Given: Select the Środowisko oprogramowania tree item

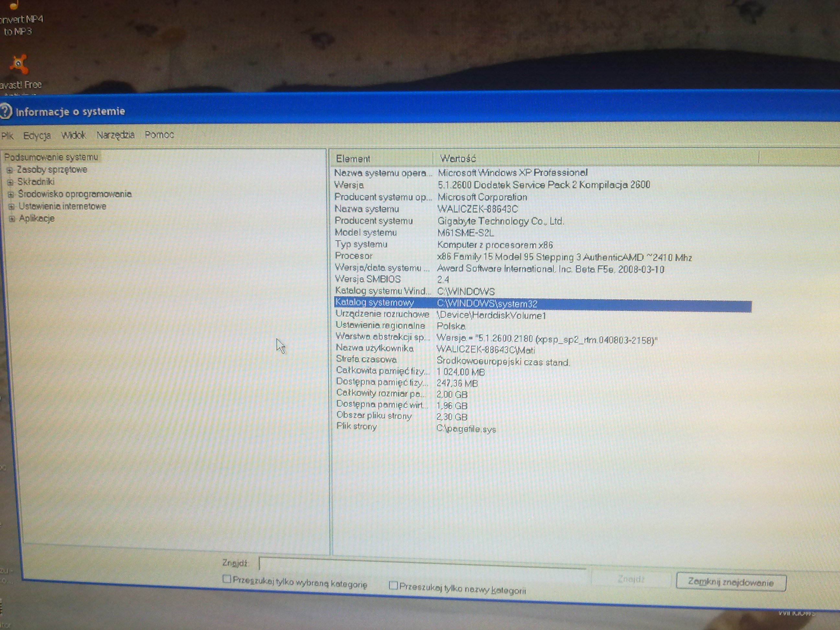Looking at the screenshot, I should [75, 194].
